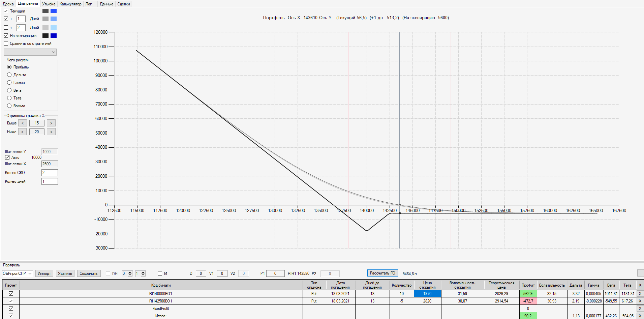Focus the P1 input field
The width and height of the screenshot is (644, 319).
point(275,273)
